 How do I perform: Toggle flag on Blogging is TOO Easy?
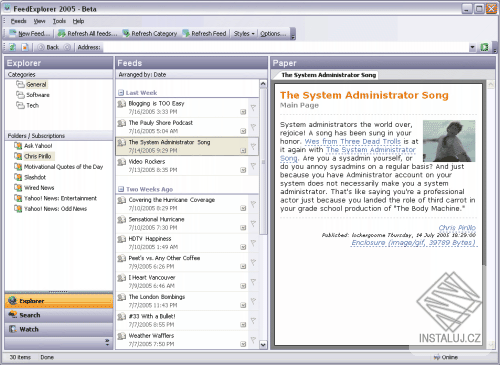[x=253, y=108]
